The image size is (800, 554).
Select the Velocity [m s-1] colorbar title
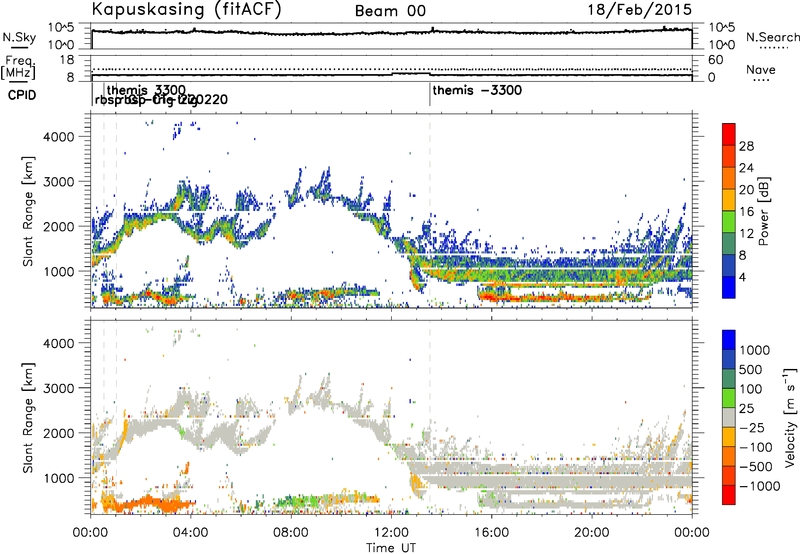point(790,417)
